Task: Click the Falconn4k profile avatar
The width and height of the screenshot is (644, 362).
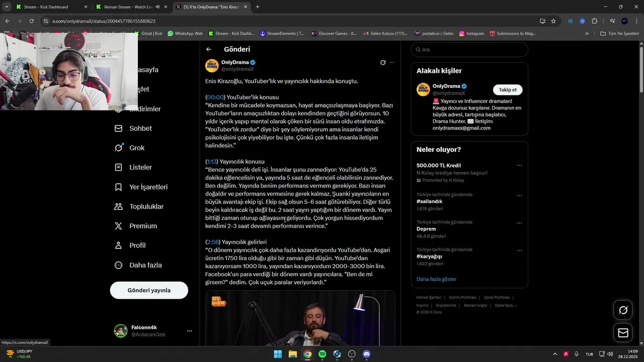Action: pos(120,331)
